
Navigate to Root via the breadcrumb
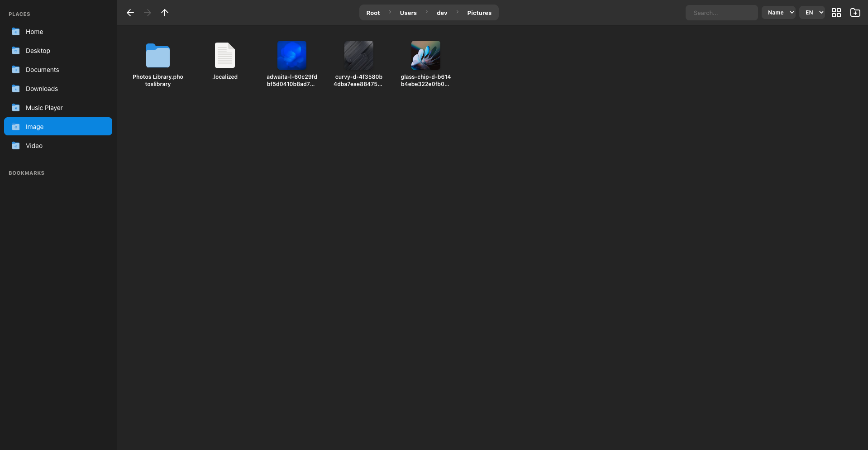coord(373,13)
